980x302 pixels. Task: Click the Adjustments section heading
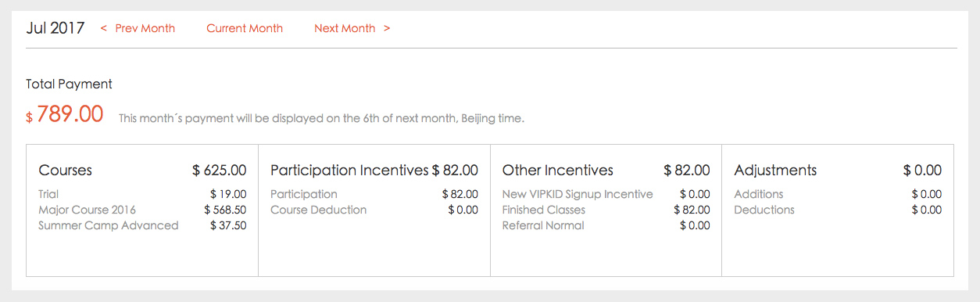click(x=776, y=170)
